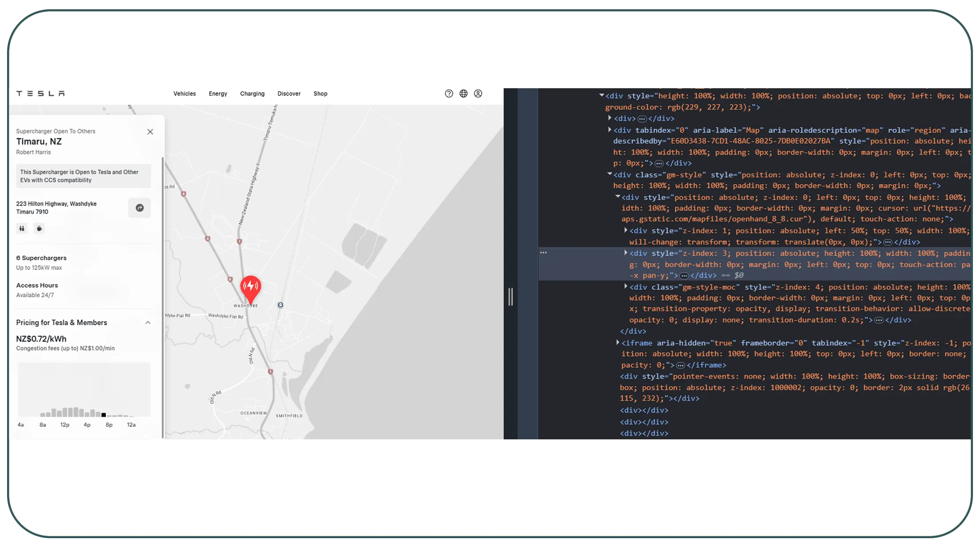Expand the gm-style-moc div node
The image size is (980, 547).
coord(626,287)
